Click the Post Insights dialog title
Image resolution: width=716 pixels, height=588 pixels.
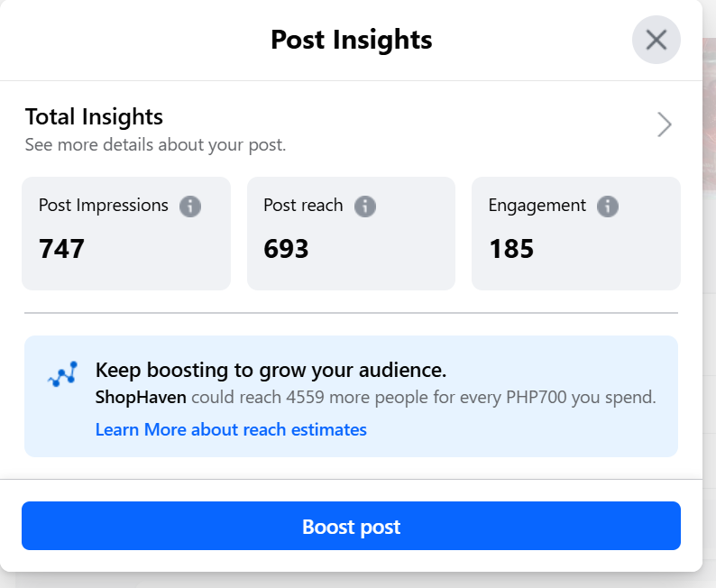coord(351,40)
